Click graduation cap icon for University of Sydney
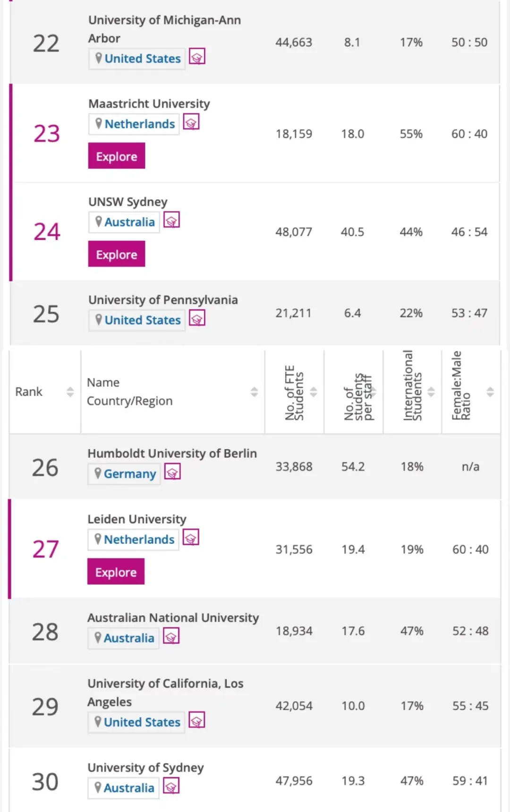 coord(171,786)
